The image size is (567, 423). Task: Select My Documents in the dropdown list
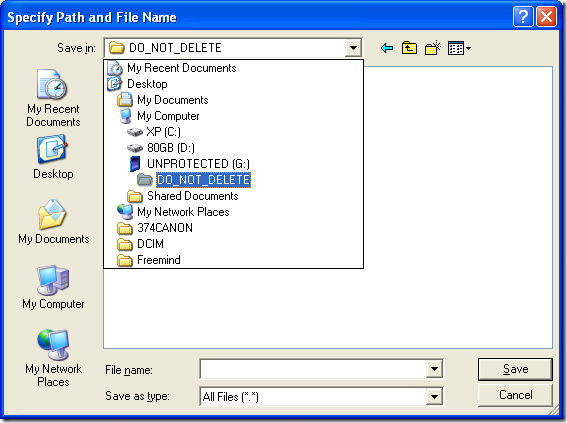[x=233, y=100]
